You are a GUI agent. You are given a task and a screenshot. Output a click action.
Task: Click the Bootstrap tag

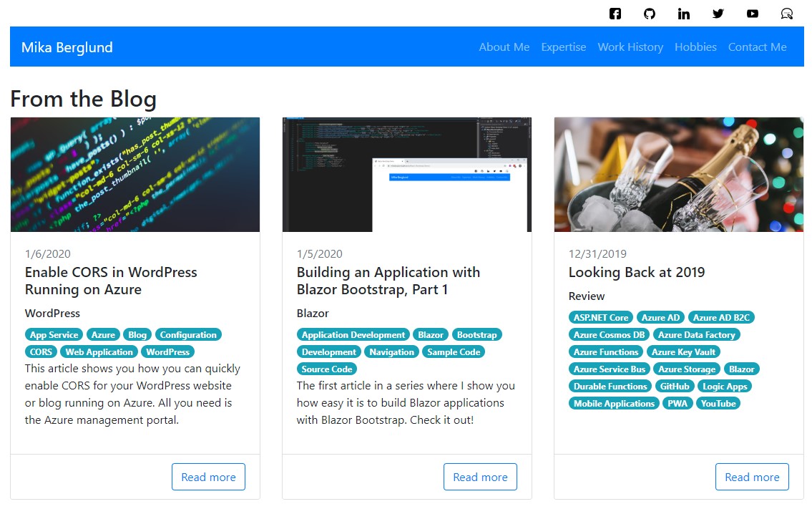477,335
